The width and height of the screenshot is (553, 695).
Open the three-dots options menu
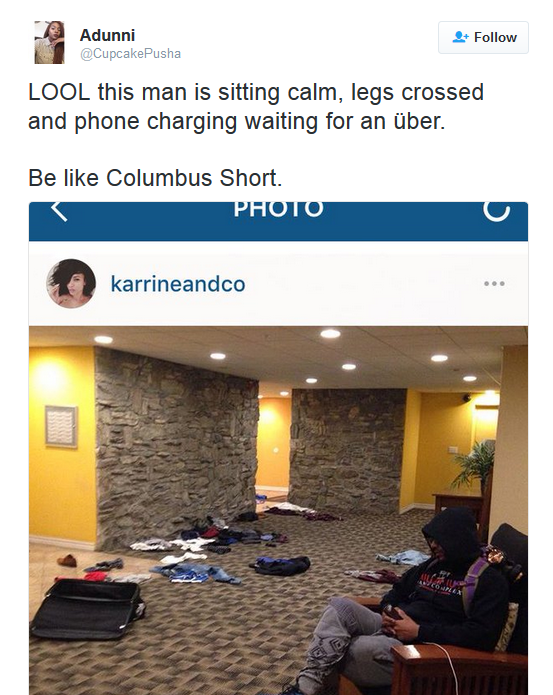coord(494,283)
